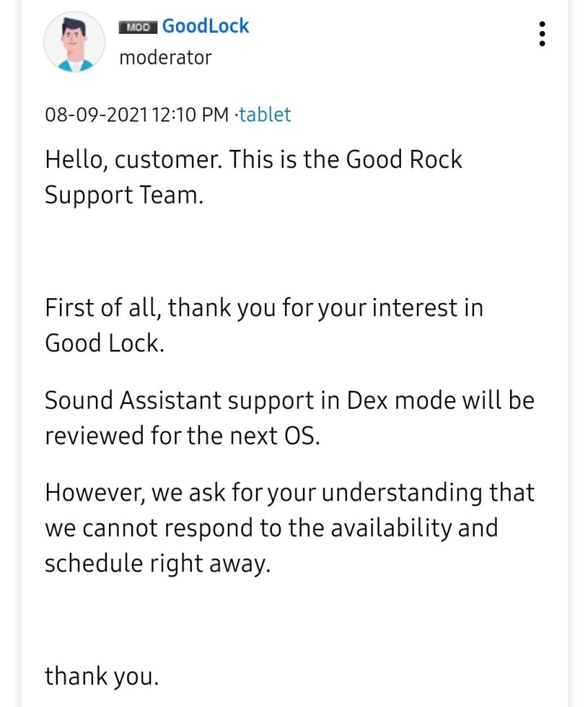
Task: Open the three-dot post options menu
Action: (542, 33)
